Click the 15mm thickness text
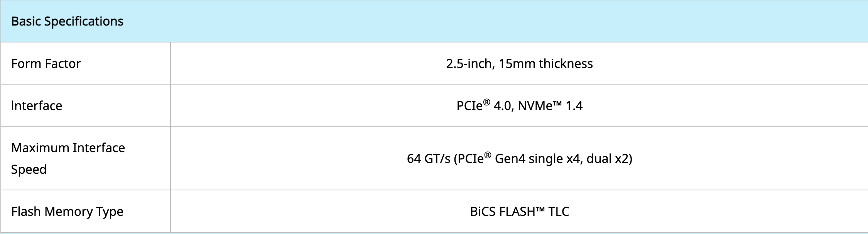The width and height of the screenshot is (868, 234). 545,63
